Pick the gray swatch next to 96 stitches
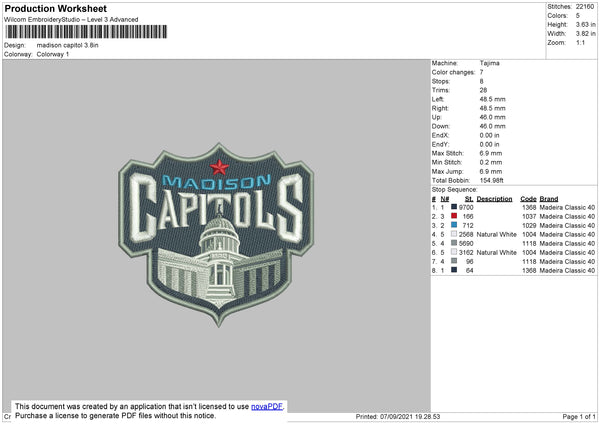Image resolution: width=600 pixels, height=424 pixels. (x=454, y=261)
